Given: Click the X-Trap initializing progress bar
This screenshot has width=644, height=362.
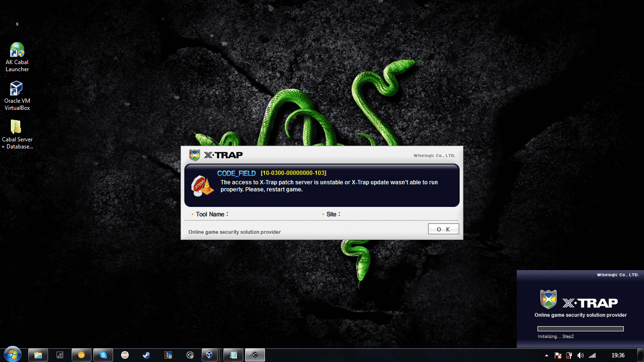Looking at the screenshot, I should 580,329.
